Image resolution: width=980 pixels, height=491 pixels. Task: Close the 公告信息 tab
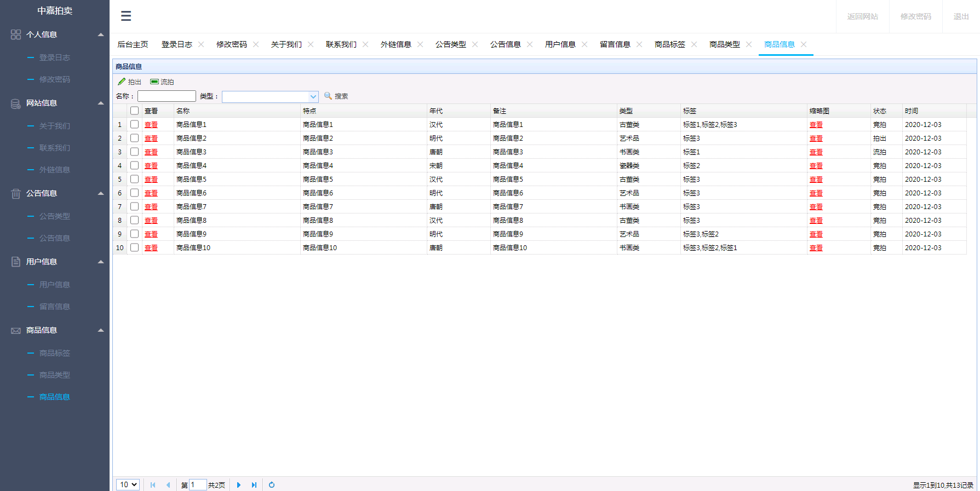click(x=530, y=44)
